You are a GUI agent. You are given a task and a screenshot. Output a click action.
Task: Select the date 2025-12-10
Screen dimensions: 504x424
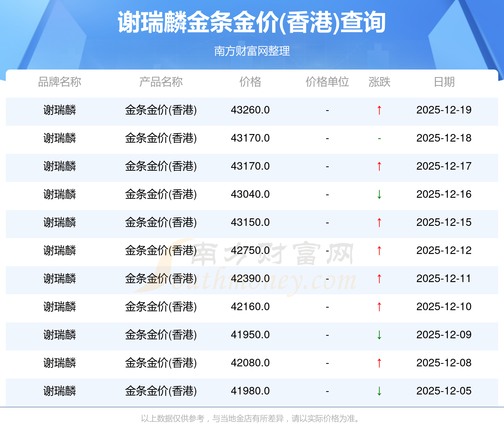click(444, 307)
